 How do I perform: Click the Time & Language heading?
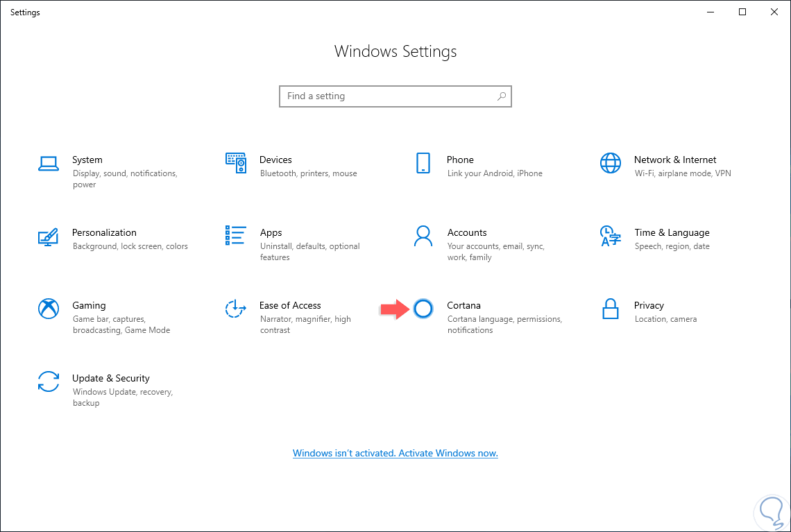(x=672, y=232)
